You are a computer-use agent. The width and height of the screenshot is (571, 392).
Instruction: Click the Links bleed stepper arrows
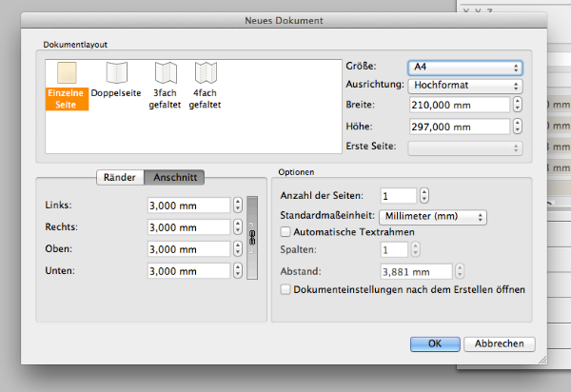[237, 205]
